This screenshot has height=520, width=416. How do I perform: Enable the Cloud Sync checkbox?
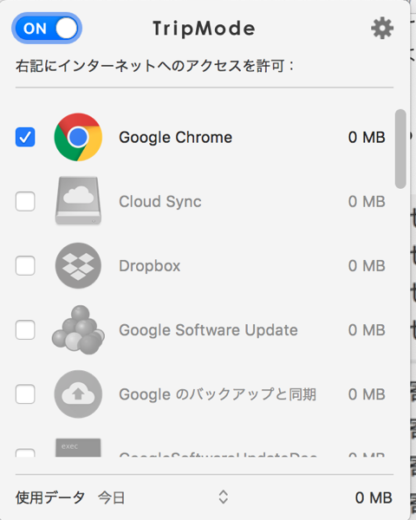25,201
